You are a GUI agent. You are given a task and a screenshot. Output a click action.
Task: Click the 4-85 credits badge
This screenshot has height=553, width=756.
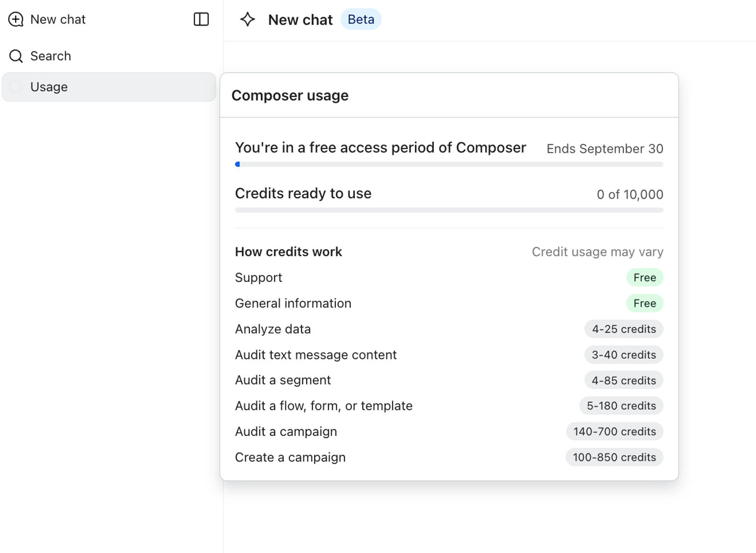click(624, 380)
